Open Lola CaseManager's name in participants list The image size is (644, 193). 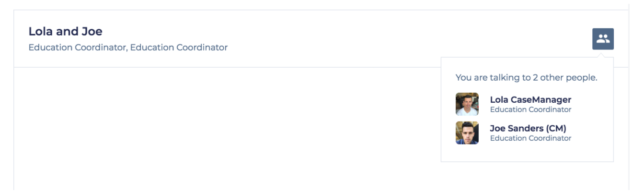pyautogui.click(x=530, y=100)
